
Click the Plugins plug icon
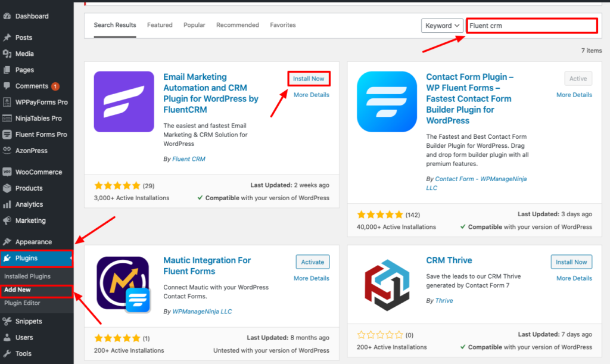[x=7, y=258]
